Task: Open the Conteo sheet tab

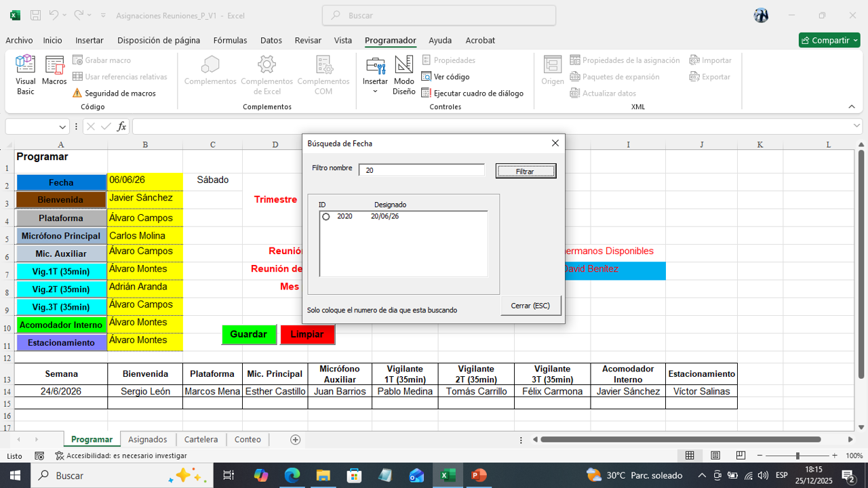Action: [248, 439]
